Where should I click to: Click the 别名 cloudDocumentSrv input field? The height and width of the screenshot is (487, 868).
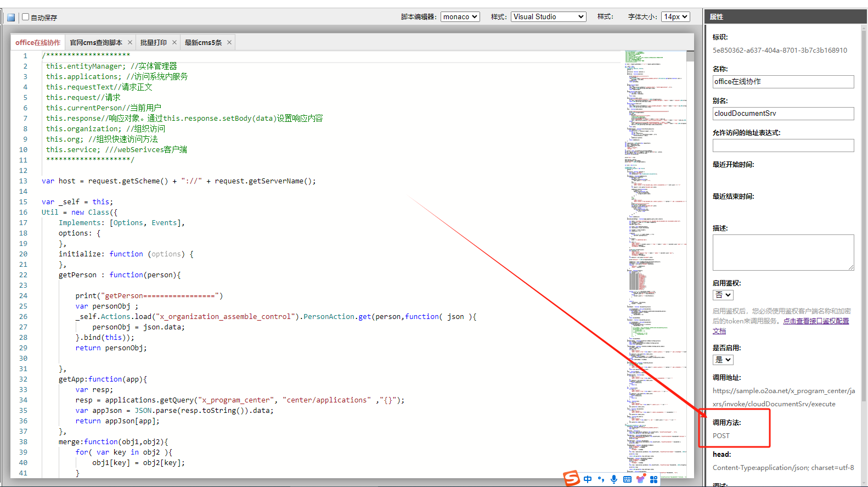783,114
